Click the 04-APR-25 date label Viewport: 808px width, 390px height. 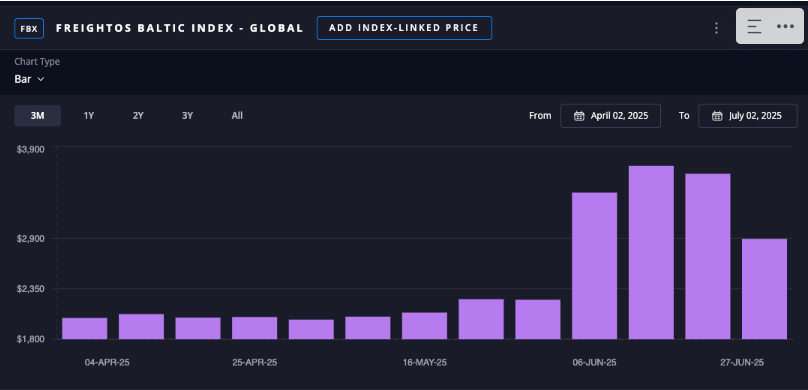click(x=107, y=363)
